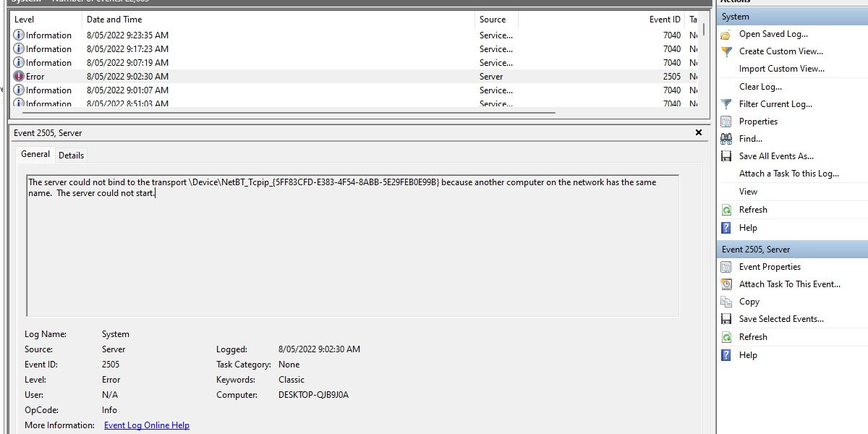
Task: Click the Open Saved Log folder icon
Action: [726, 34]
